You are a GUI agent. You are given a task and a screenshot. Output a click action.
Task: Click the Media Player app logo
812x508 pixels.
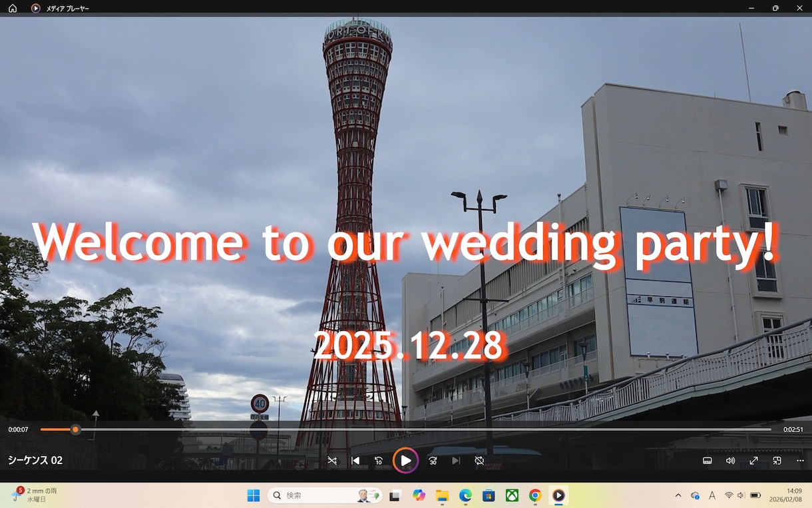(35, 8)
